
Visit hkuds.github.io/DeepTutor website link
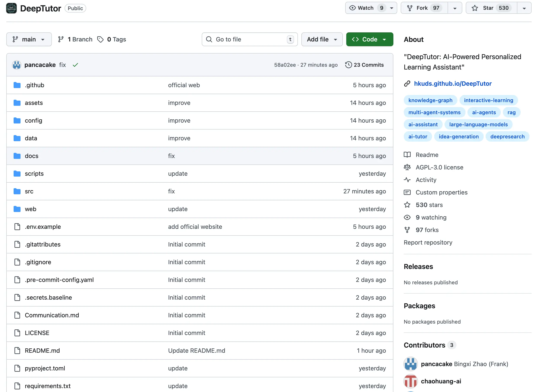(x=452, y=84)
